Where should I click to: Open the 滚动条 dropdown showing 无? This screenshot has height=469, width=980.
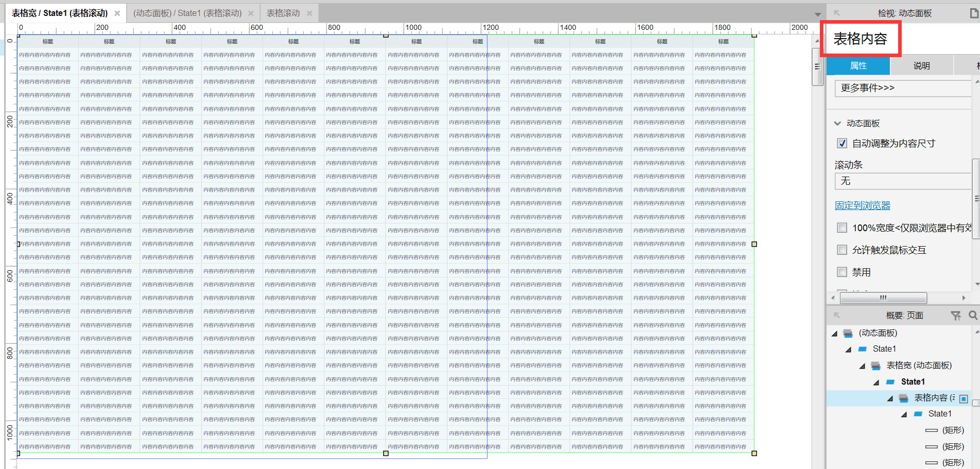point(903,181)
